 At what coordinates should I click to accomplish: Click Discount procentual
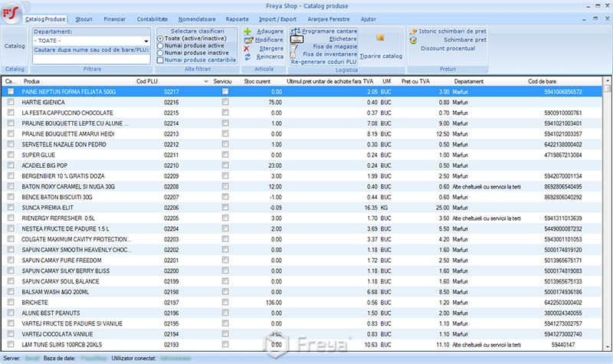pyautogui.click(x=448, y=48)
